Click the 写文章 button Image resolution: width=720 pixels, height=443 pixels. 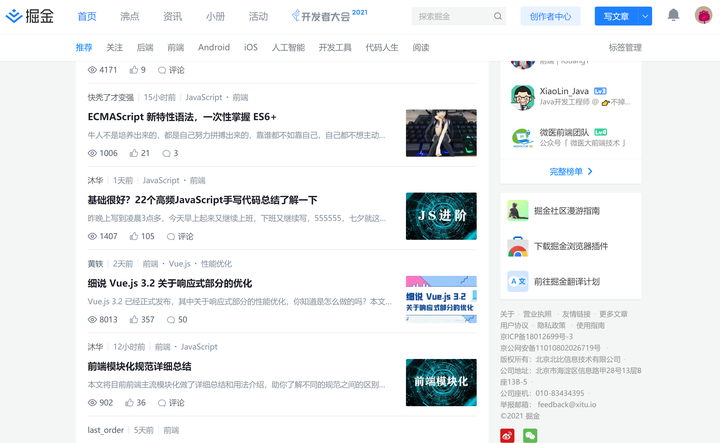(616, 16)
